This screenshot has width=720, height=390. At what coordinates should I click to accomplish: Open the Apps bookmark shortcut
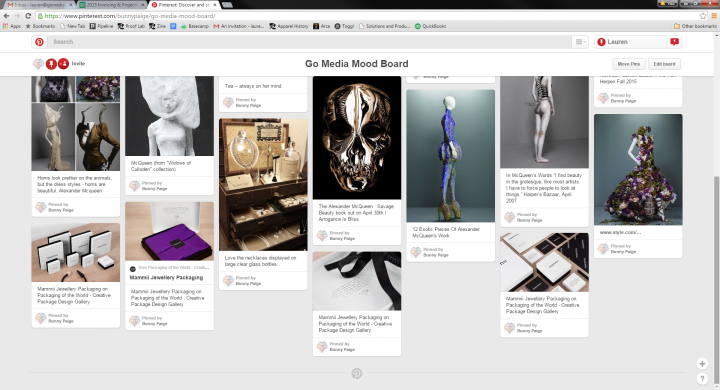(x=12, y=26)
